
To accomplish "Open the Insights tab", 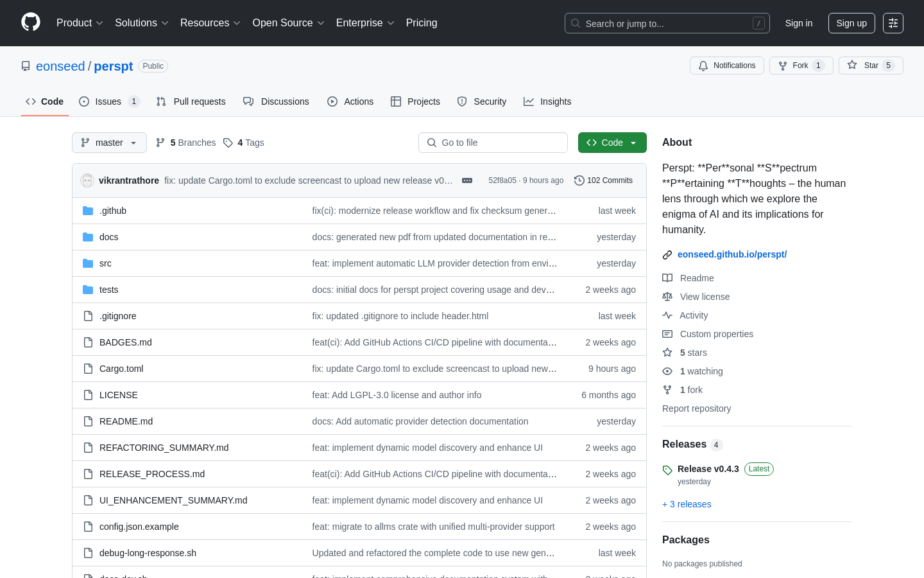I will [547, 101].
